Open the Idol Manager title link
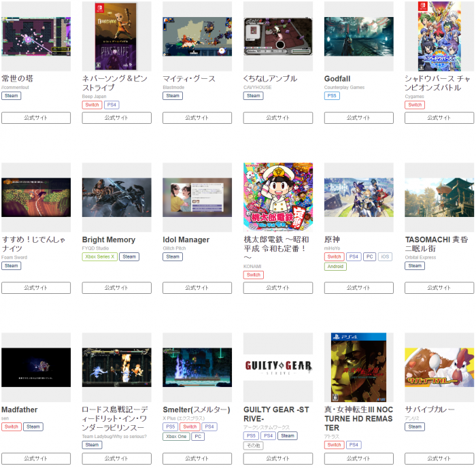 [x=186, y=239]
